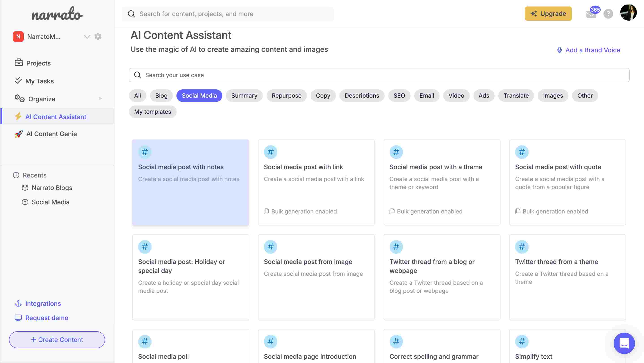644x363 pixels.
Task: Open Social media post with quote card
Action: [568, 182]
